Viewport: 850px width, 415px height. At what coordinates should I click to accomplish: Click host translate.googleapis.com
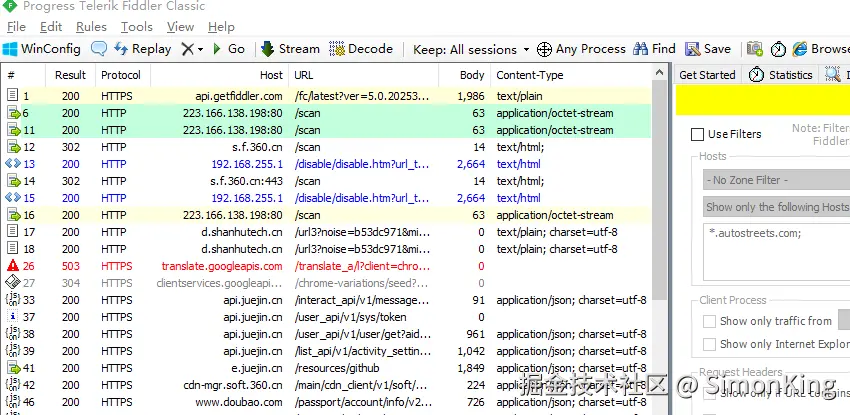click(x=222, y=266)
